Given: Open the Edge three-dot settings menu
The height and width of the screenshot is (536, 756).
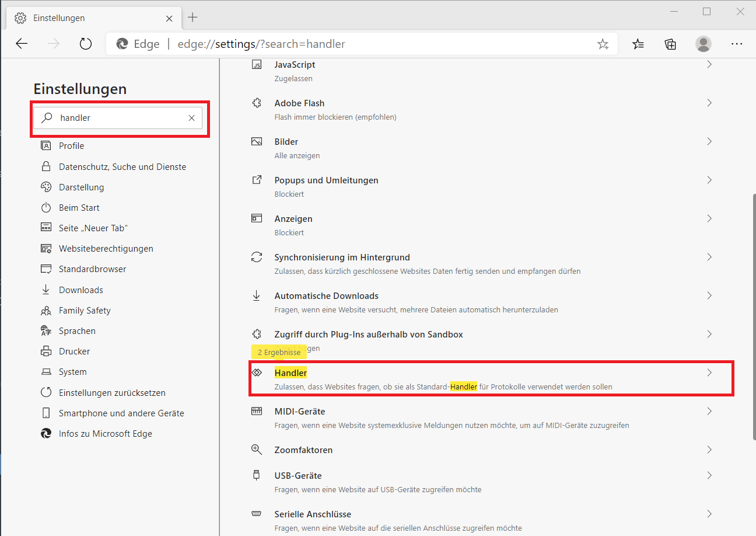Looking at the screenshot, I should 737,44.
